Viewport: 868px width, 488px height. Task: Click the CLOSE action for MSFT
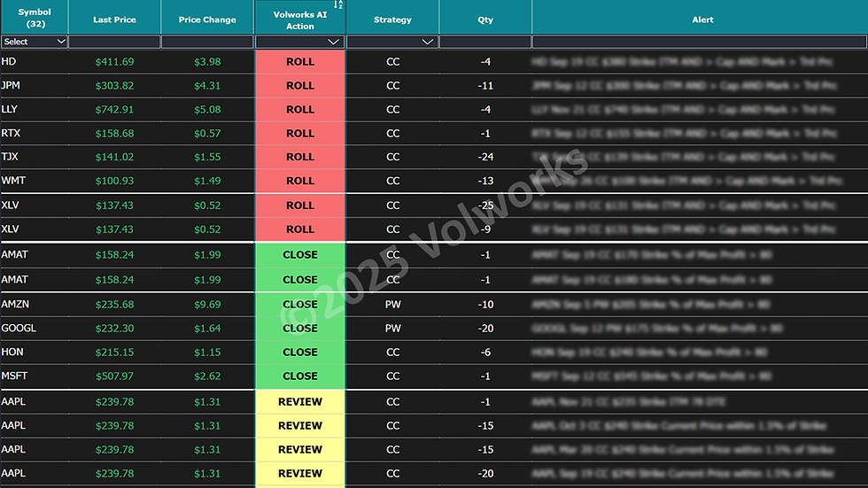tap(300, 376)
